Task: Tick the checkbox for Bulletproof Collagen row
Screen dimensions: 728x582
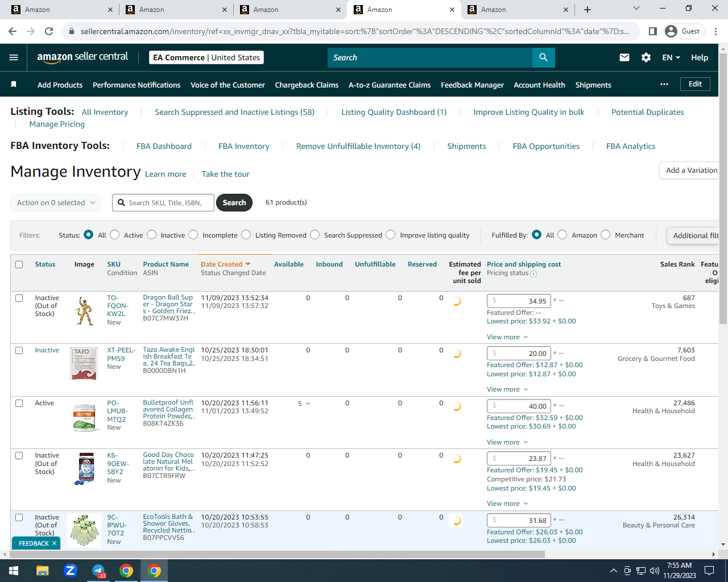Action: pos(19,403)
